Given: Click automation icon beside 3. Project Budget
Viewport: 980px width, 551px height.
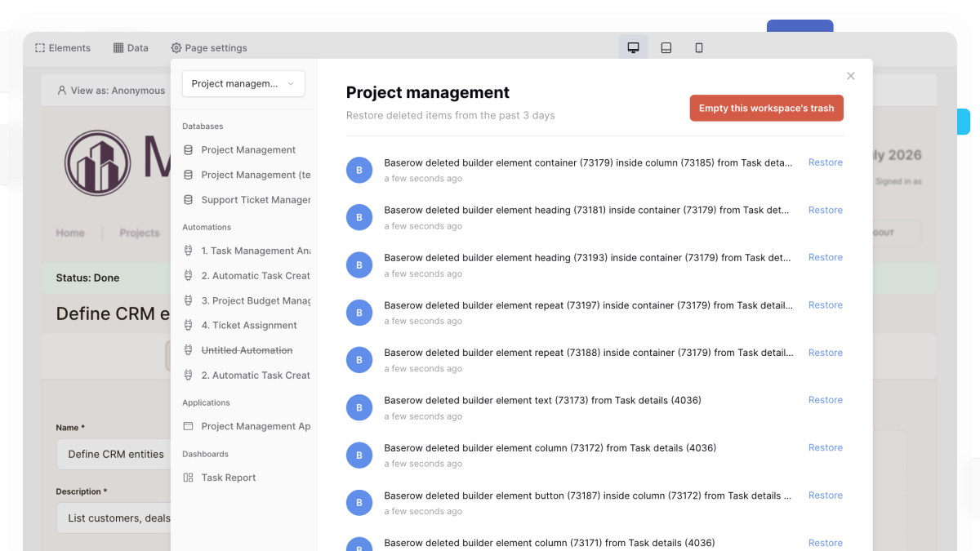Looking at the screenshot, I should click(189, 300).
